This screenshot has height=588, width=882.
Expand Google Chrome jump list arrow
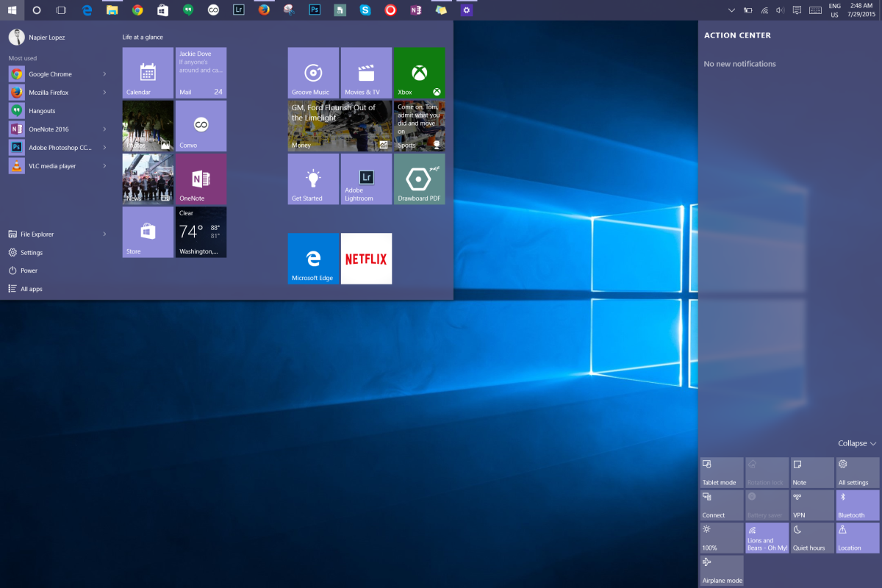click(104, 74)
